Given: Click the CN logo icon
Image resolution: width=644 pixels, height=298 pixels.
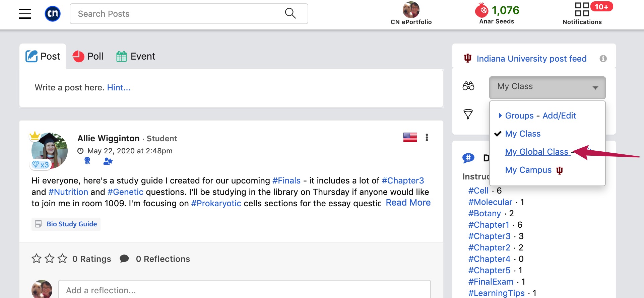Looking at the screenshot, I should (x=53, y=14).
